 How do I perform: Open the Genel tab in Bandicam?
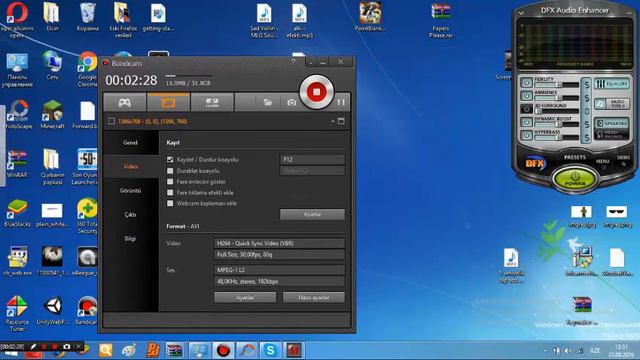tap(131, 142)
